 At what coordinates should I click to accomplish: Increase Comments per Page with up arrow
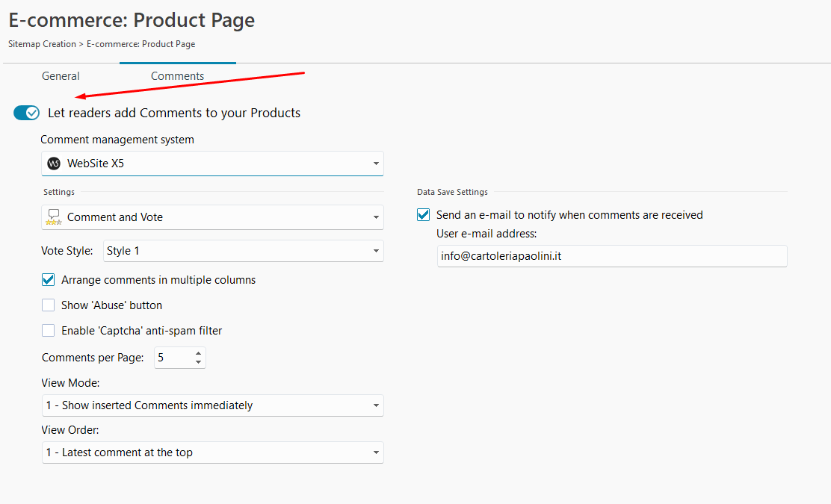coord(198,353)
